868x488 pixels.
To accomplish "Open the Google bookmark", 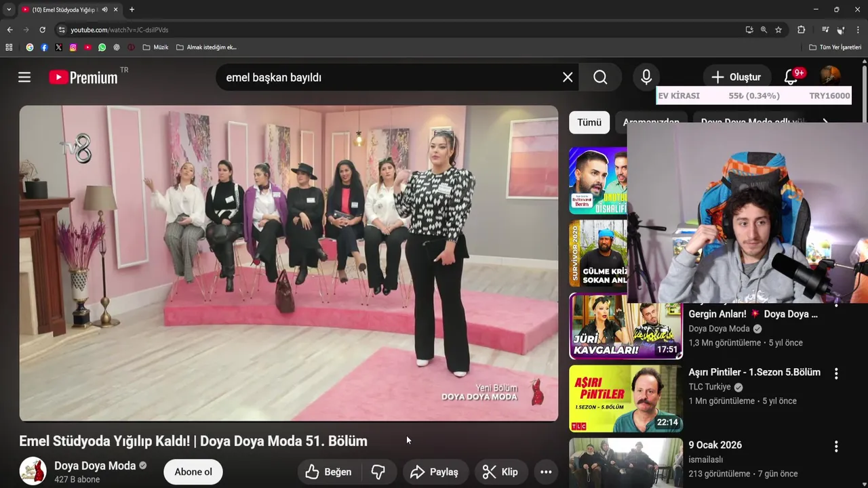I will click(30, 47).
